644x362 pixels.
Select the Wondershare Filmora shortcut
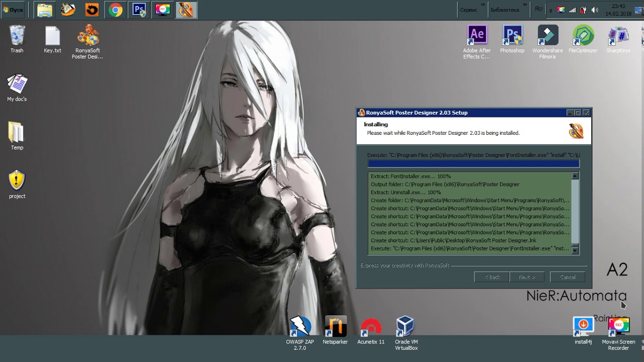coord(547,42)
